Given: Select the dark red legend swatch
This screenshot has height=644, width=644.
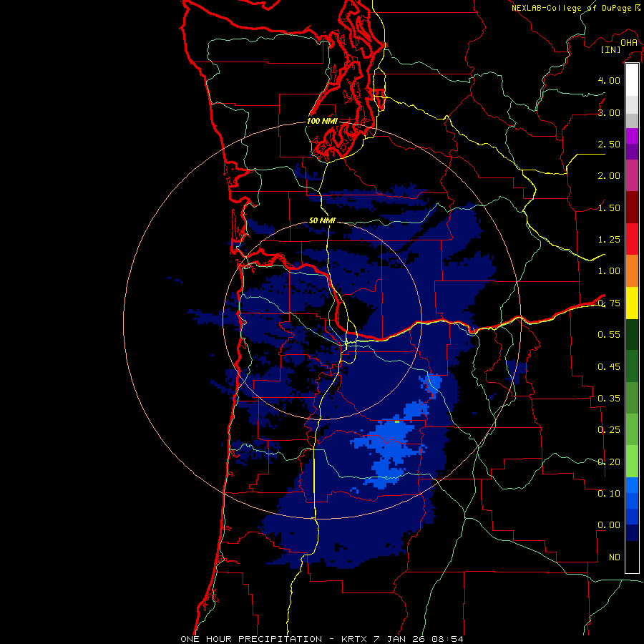Looking at the screenshot, I should tap(632, 208).
